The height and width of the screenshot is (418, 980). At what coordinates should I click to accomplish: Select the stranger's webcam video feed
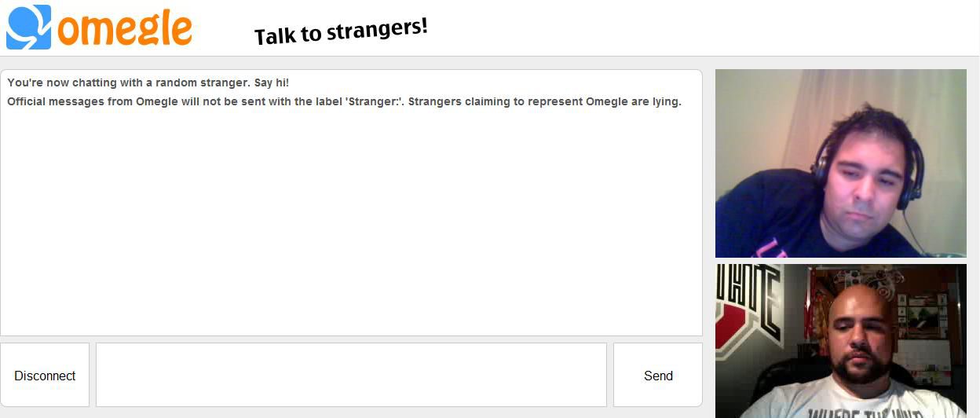point(840,163)
